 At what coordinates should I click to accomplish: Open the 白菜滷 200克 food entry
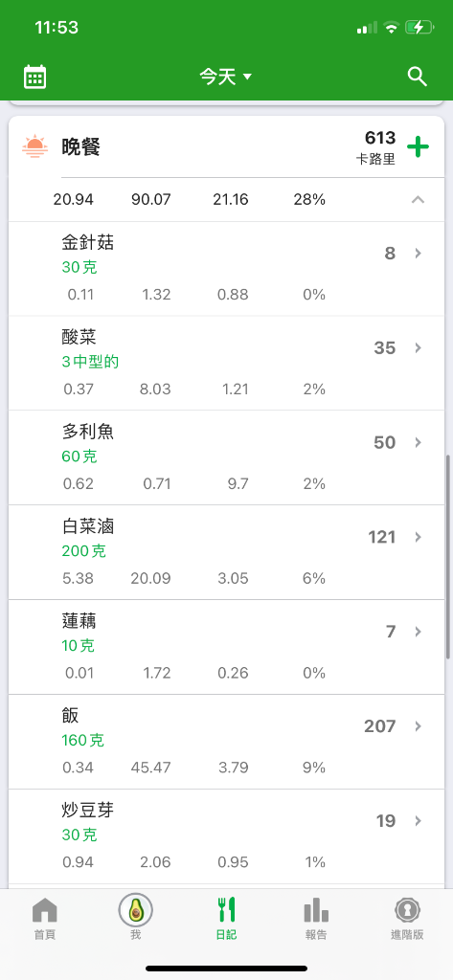click(226, 552)
